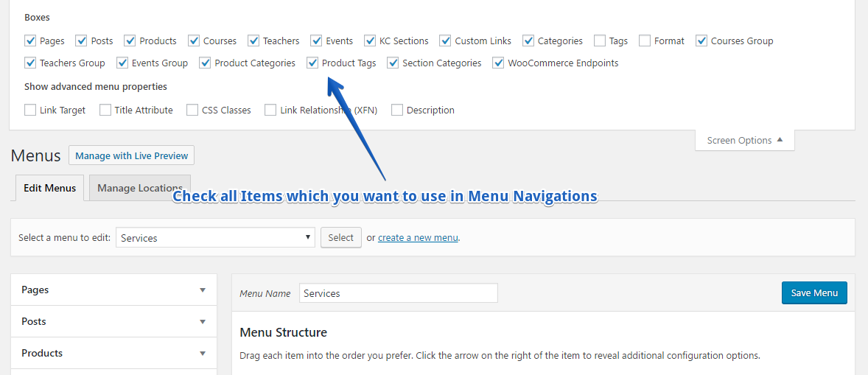This screenshot has width=868, height=375.
Task: Uncheck the Pages box checkbox
Action: (x=30, y=41)
